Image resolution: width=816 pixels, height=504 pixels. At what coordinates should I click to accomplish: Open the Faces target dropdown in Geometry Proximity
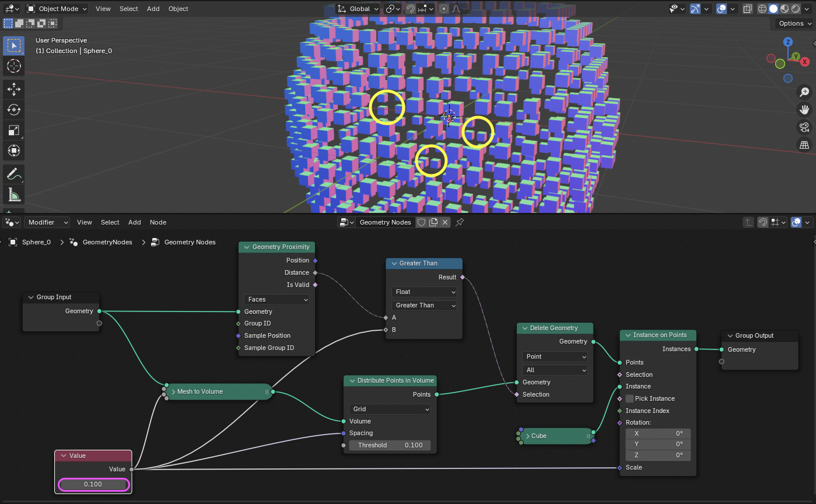click(277, 299)
